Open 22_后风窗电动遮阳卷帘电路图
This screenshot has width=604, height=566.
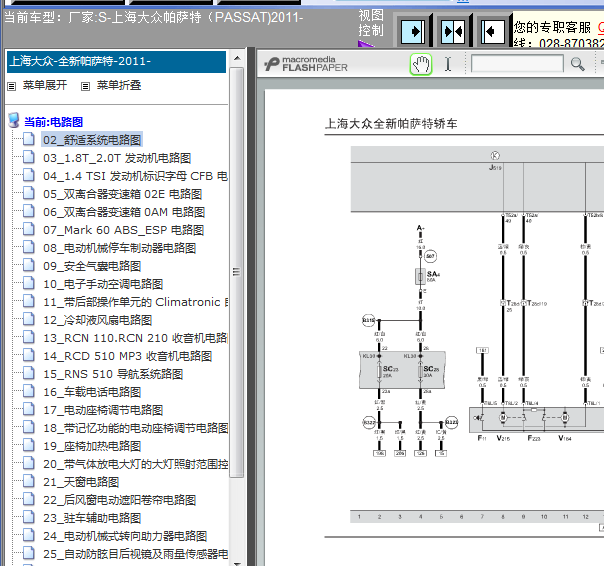click(x=119, y=500)
